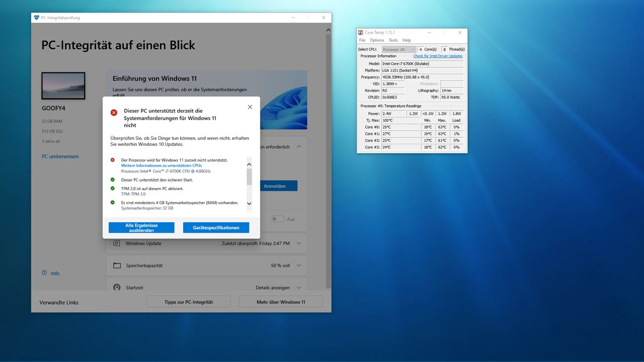Click the Lithography value 14 nm
This screenshot has width=644, height=362.
coord(452,90)
